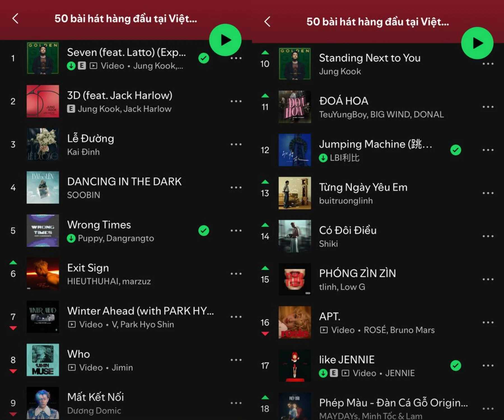Open the three-dot menu for ĐOÁ HOA
The height and width of the screenshot is (420, 504).
coord(488,107)
